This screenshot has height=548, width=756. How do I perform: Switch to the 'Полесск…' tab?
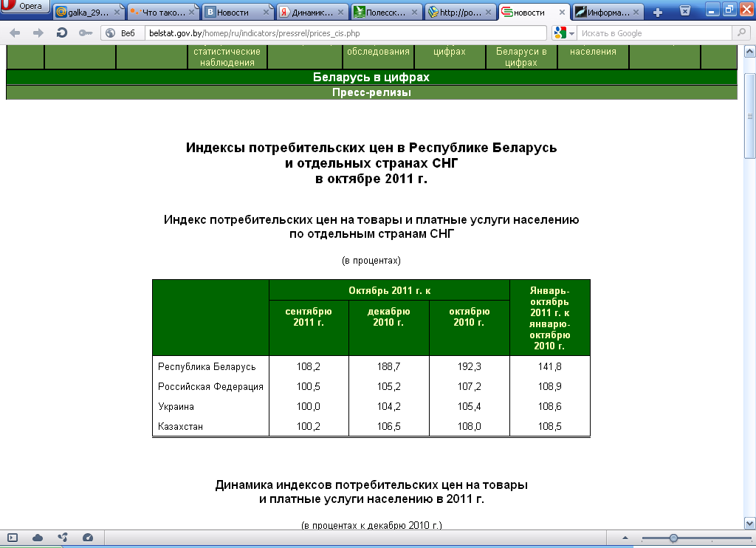click(385, 12)
